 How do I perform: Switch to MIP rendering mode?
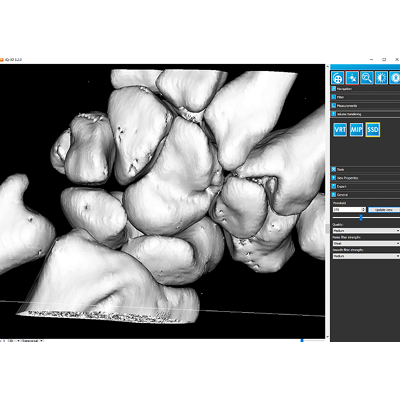(x=356, y=130)
